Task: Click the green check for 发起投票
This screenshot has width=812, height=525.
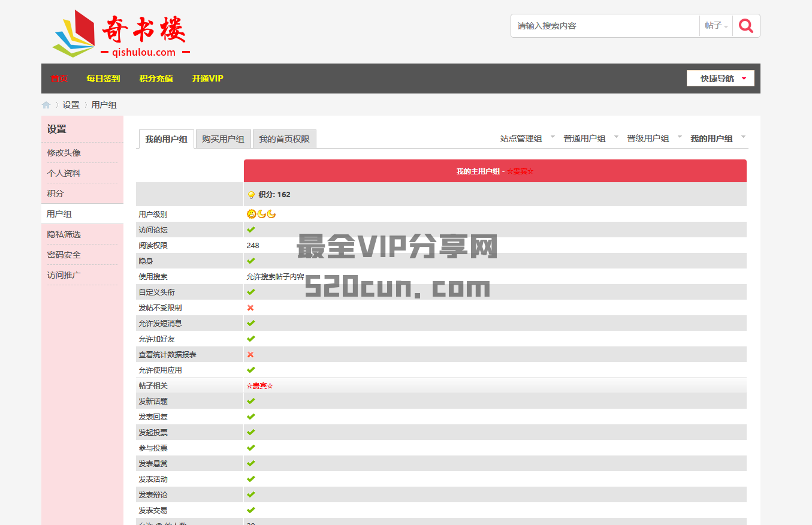Action: click(x=251, y=432)
